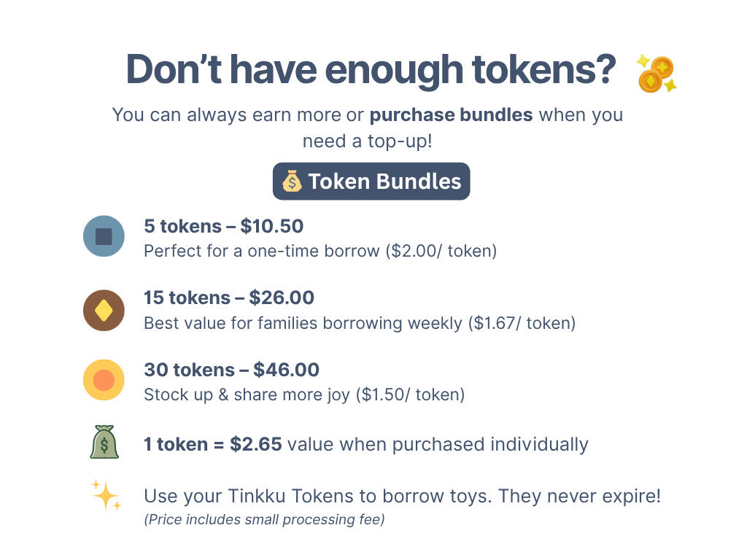This screenshot has width=747, height=560.
Task: Select the blue square icon for 5 tokens
Action: tap(104, 236)
